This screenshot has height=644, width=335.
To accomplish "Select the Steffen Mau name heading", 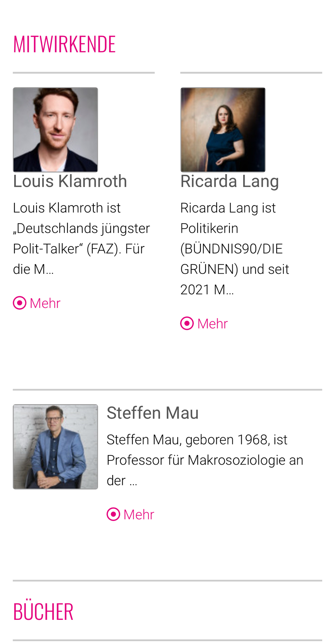I will pyautogui.click(x=152, y=413).
